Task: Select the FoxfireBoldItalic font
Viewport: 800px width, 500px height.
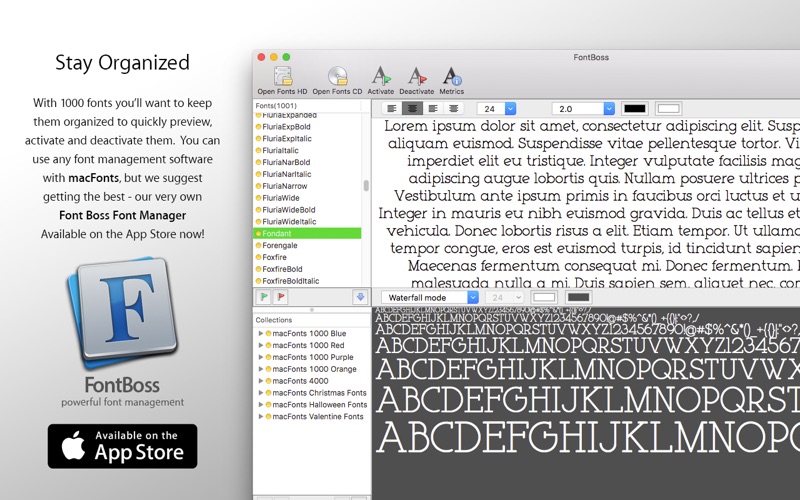Action: click(x=307, y=281)
